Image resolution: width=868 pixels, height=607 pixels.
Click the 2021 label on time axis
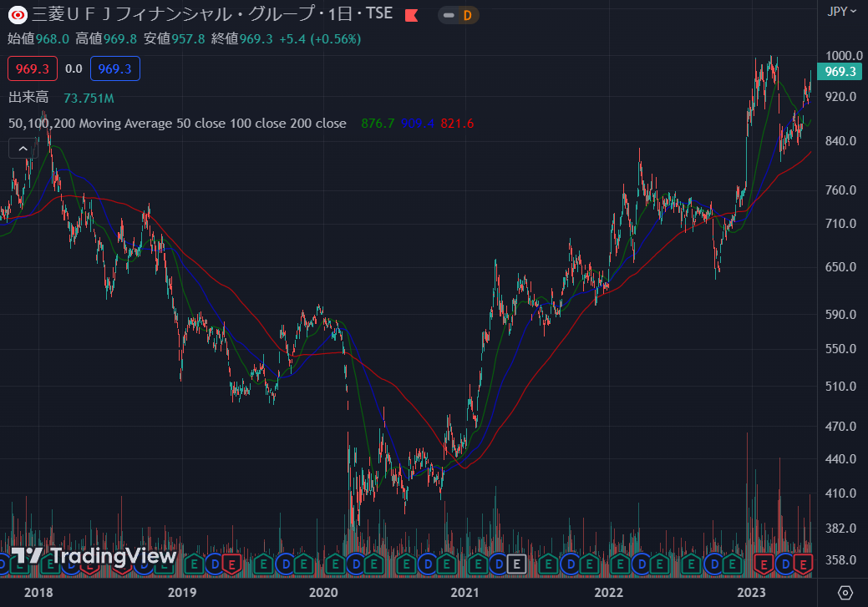tap(465, 593)
